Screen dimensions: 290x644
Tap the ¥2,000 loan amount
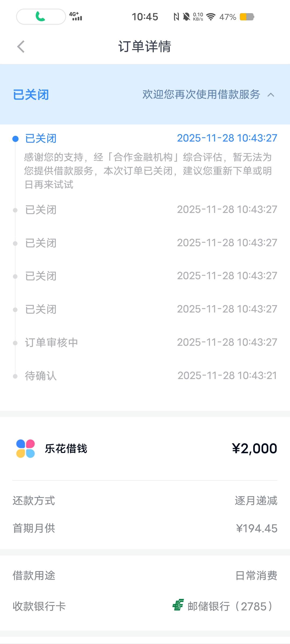click(254, 448)
